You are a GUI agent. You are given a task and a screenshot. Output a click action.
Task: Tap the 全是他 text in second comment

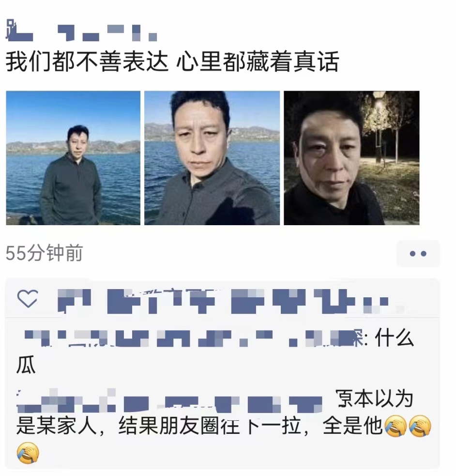[x=352, y=426]
